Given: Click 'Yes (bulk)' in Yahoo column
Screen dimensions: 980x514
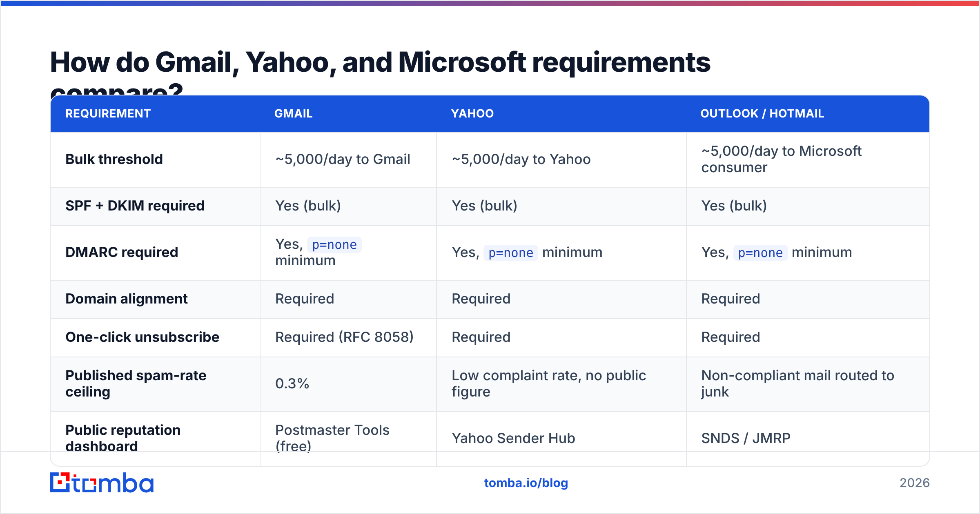Looking at the screenshot, I should [x=484, y=206].
